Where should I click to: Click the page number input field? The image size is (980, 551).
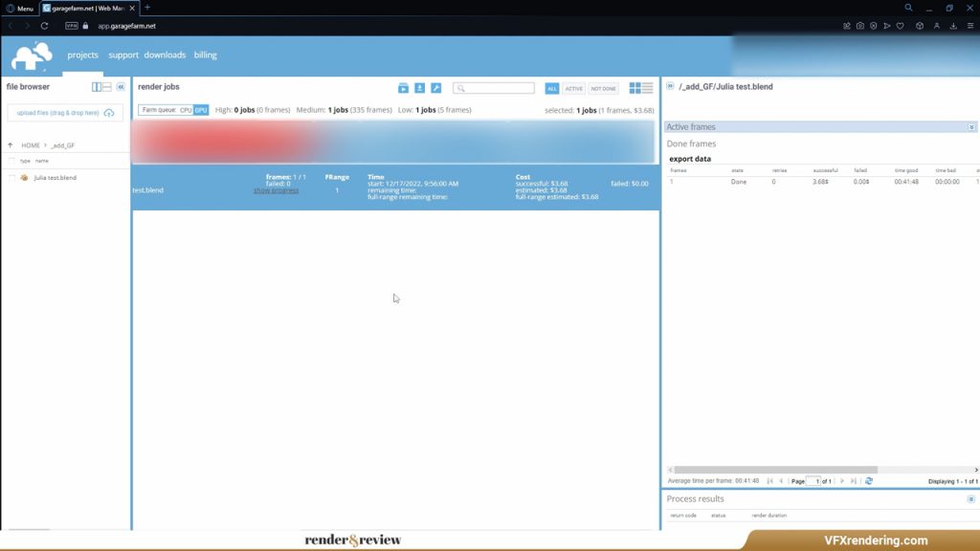point(813,481)
